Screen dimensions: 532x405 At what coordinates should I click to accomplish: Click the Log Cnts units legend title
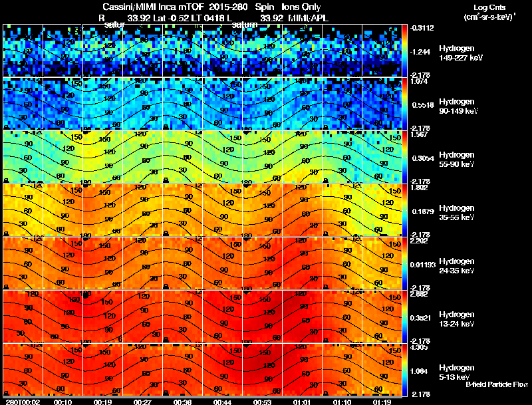(489, 7)
